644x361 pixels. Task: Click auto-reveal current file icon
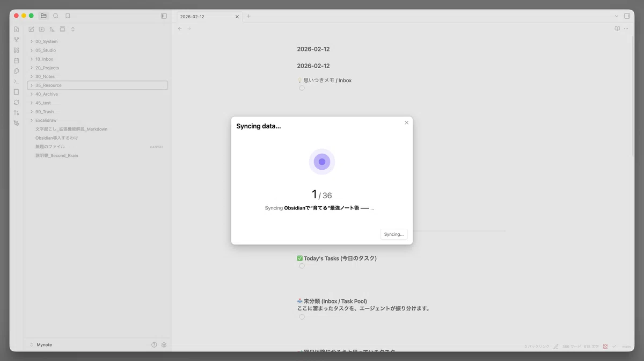pos(62,29)
